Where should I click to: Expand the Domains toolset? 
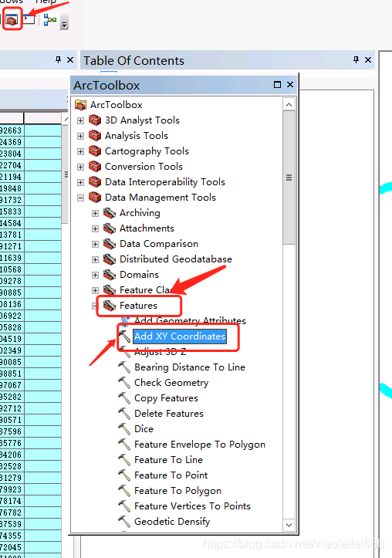[95, 275]
